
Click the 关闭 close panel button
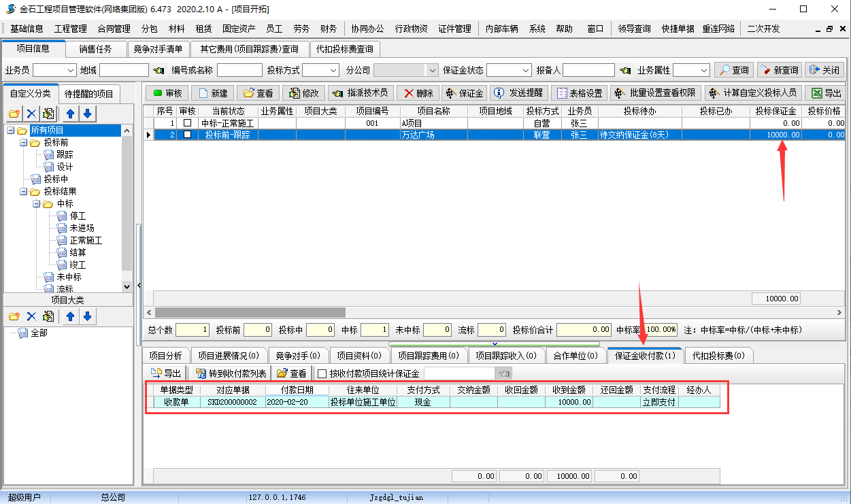click(x=824, y=70)
